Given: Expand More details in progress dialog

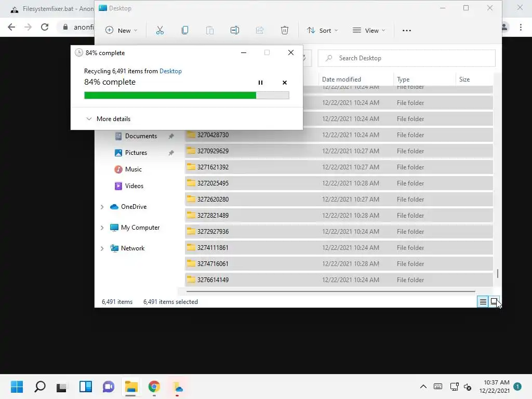Looking at the screenshot, I should point(108,119).
